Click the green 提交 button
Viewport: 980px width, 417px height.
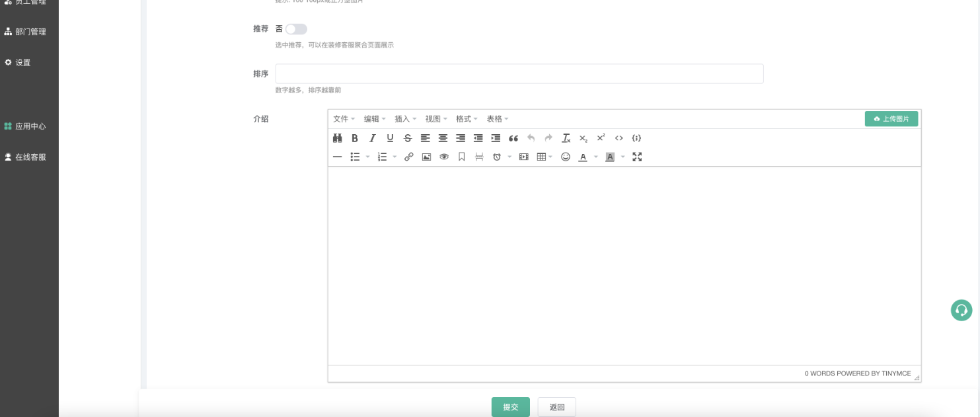(x=510, y=407)
